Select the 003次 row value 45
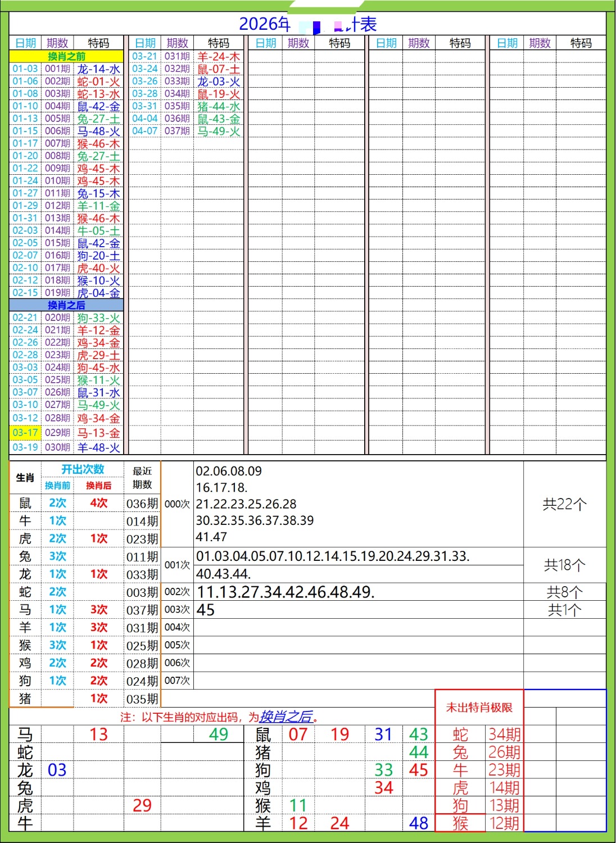The width and height of the screenshot is (616, 843). (206, 610)
